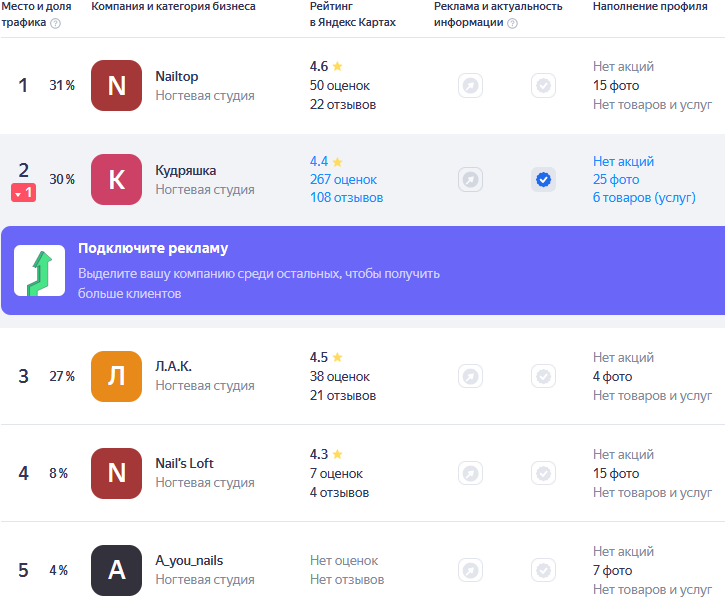Viewport: 725px width, 610px height.
Task: Click the Кудряшка pink K logo
Action: 117,179
